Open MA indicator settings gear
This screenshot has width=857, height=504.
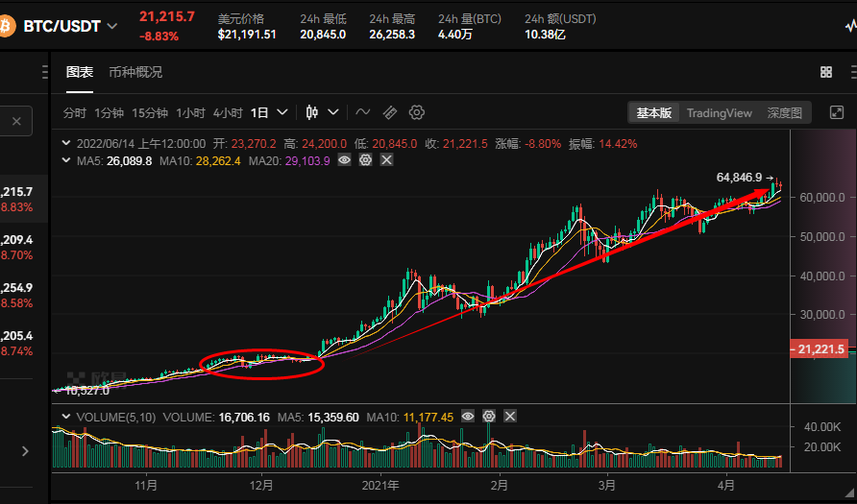point(365,160)
